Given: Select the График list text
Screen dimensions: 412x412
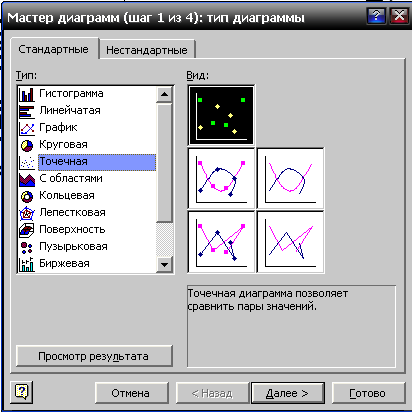Looking at the screenshot, I should click(x=58, y=128).
